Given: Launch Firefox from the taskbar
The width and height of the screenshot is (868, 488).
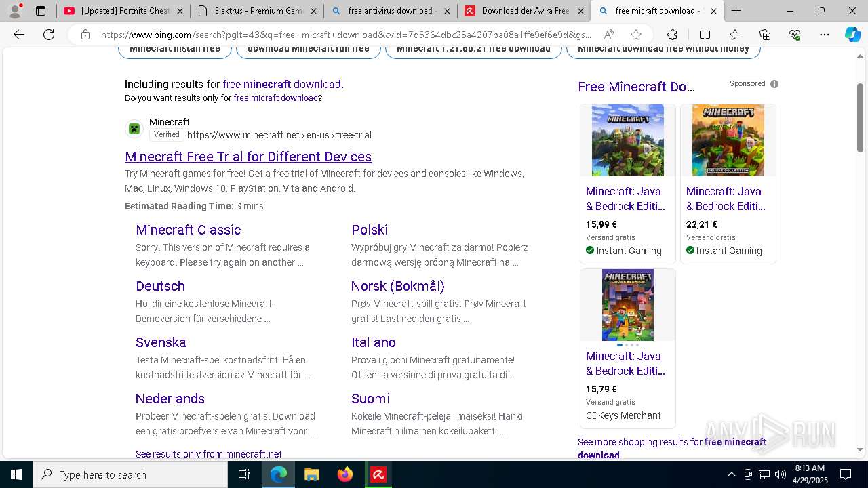Looking at the screenshot, I should click(345, 474).
